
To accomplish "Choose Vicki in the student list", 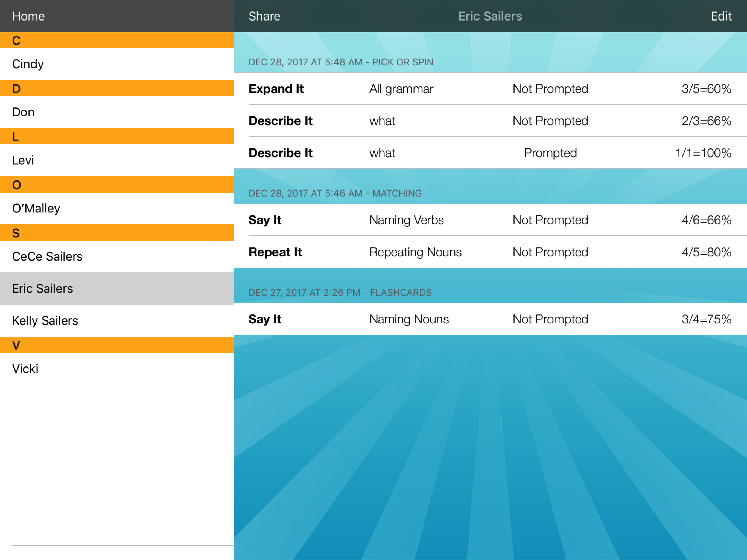I will coord(116,369).
